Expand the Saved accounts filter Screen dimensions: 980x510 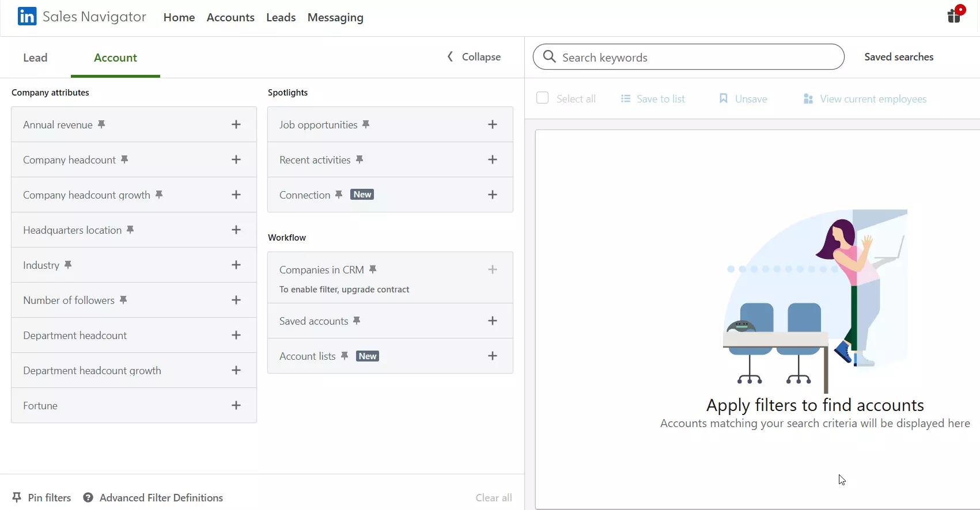click(493, 321)
